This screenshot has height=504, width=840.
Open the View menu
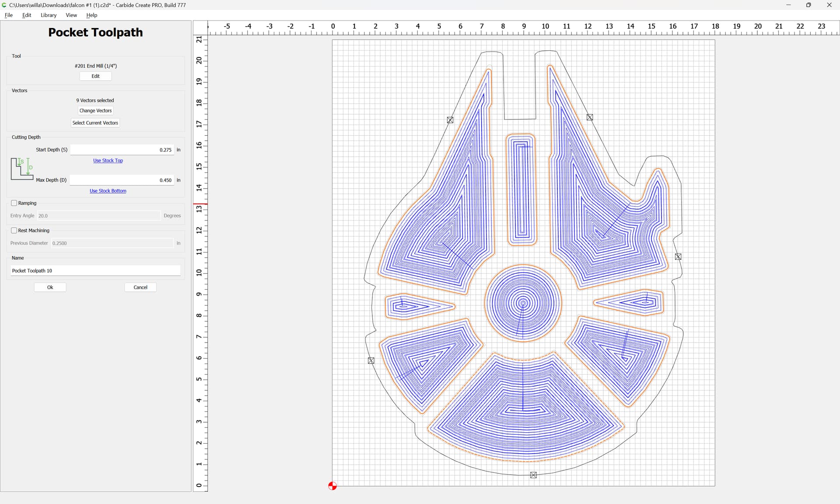point(71,15)
